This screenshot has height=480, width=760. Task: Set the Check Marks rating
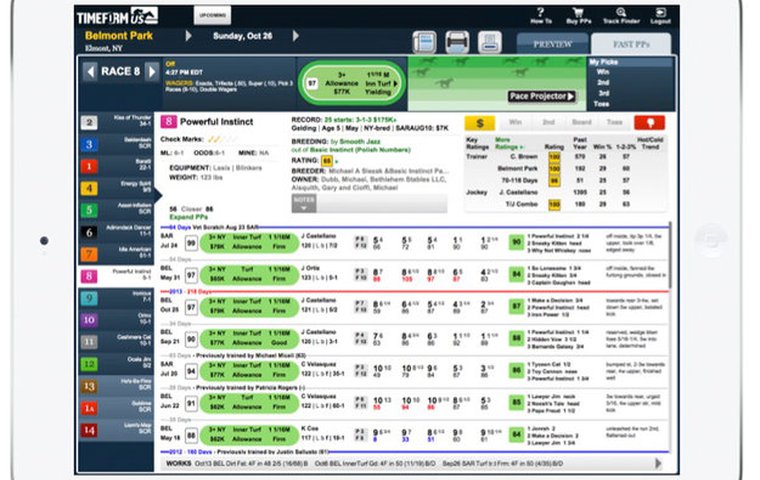[x=222, y=140]
